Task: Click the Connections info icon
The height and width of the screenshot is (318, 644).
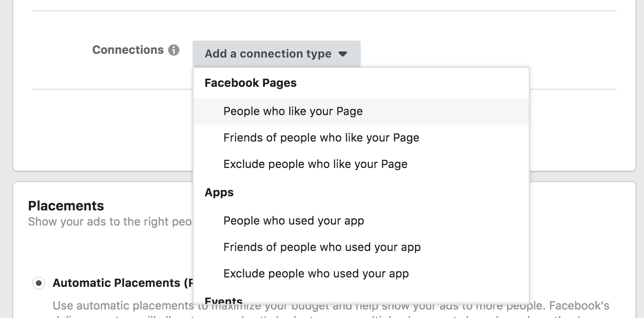Action: pyautogui.click(x=174, y=50)
